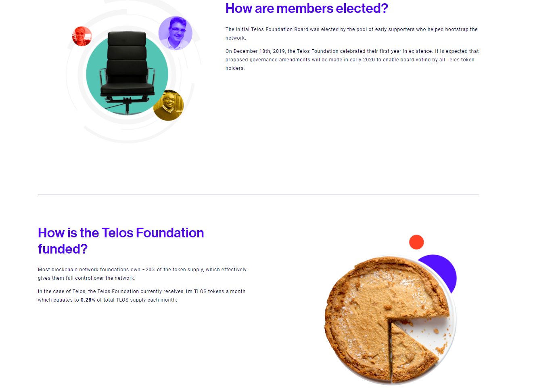Click the bold 0.28% figure in text
Viewport: 533px width, 392px height.
pyautogui.click(x=88, y=300)
